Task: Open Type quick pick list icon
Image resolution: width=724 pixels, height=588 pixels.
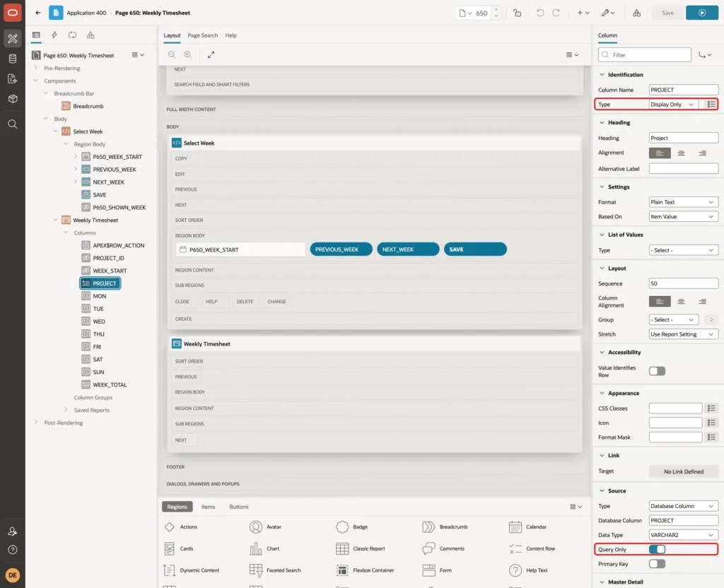Action: (711, 105)
